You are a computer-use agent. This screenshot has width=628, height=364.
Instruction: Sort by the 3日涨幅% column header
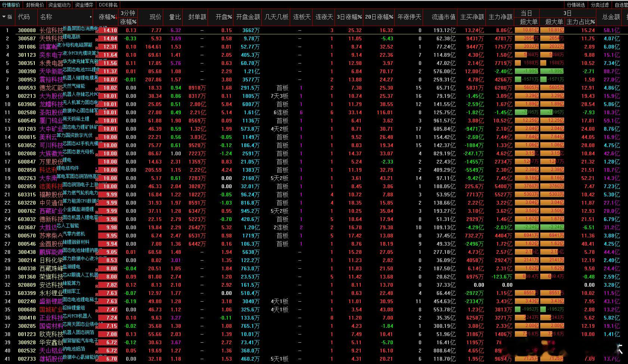pyautogui.click(x=349, y=17)
